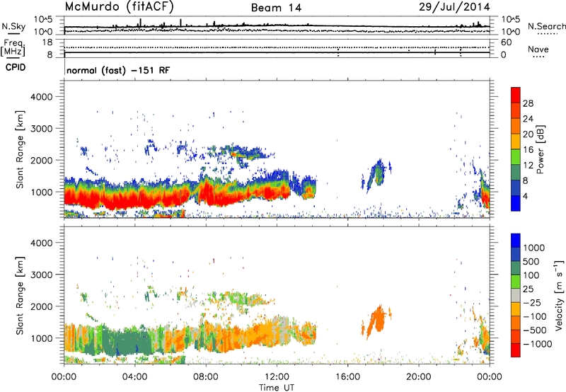Image resolution: width=566 pixels, height=392 pixels.
Task: Click the 28 tick on the power colorbar
Action: pos(528,103)
